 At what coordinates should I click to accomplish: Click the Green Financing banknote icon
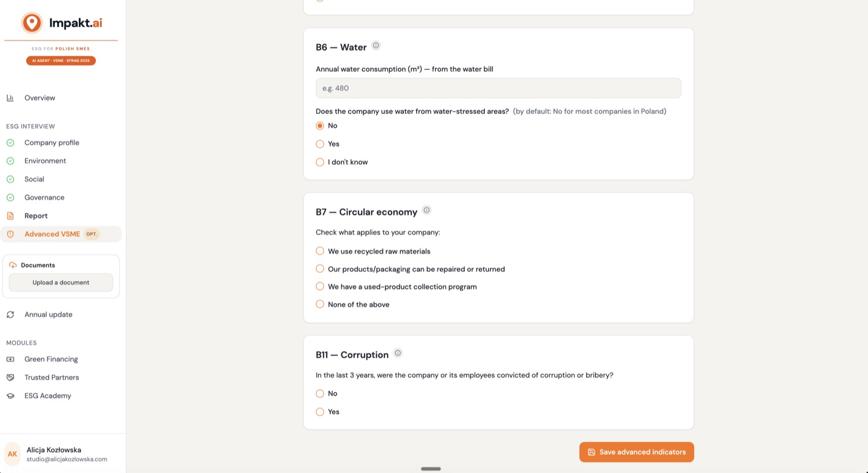point(10,359)
